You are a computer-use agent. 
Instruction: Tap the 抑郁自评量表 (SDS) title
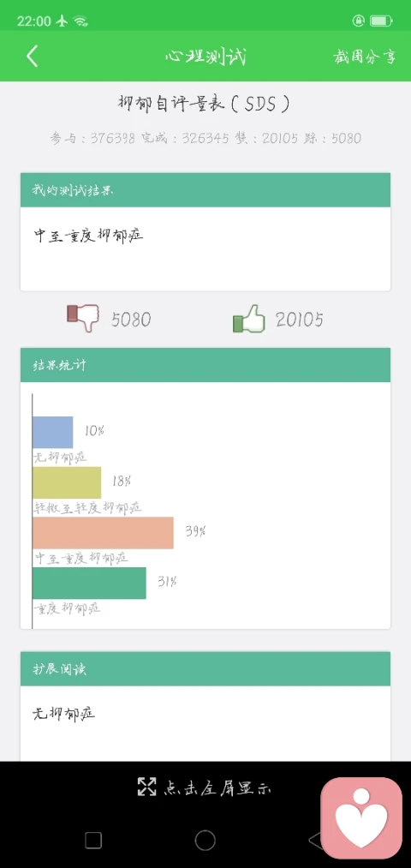pyautogui.click(x=204, y=104)
